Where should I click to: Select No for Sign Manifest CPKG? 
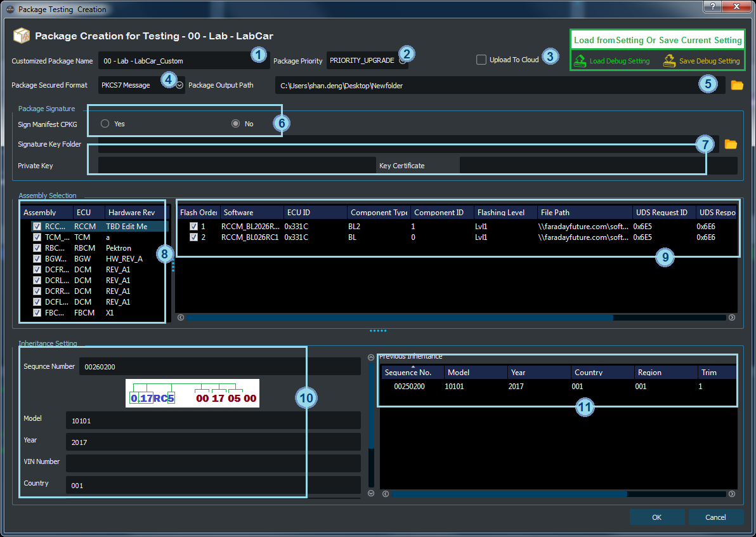235,124
